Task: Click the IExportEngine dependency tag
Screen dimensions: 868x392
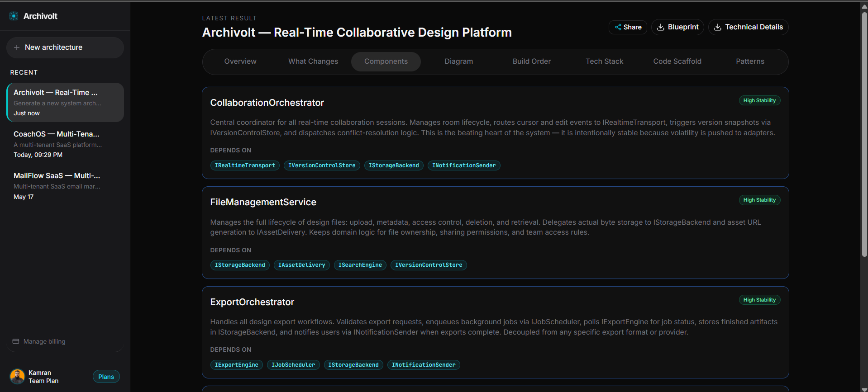Action: (236, 365)
